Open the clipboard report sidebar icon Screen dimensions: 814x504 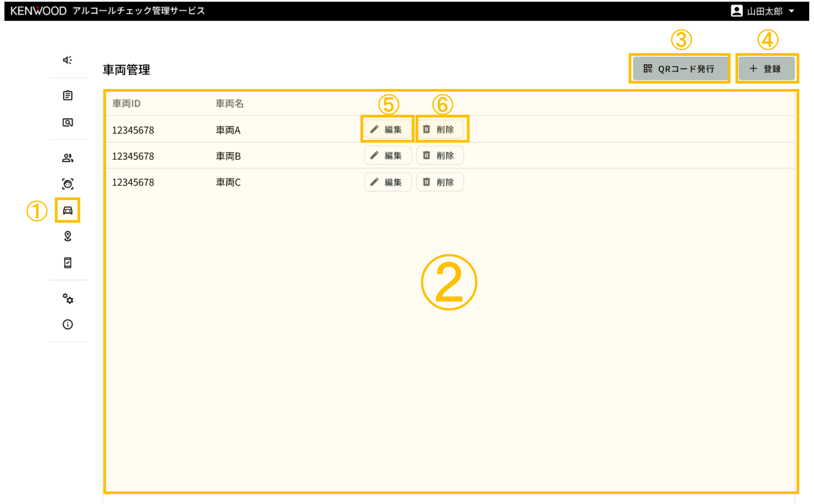(x=68, y=96)
